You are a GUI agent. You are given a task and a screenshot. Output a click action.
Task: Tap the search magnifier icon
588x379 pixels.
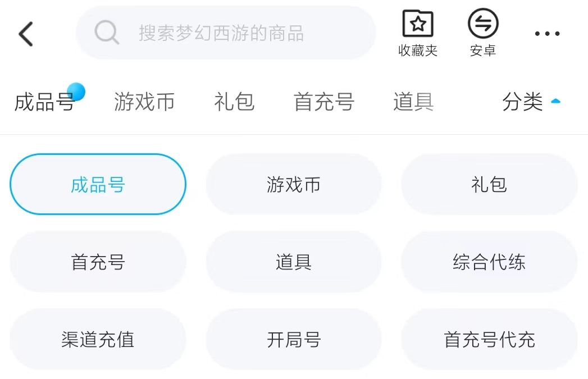point(106,33)
